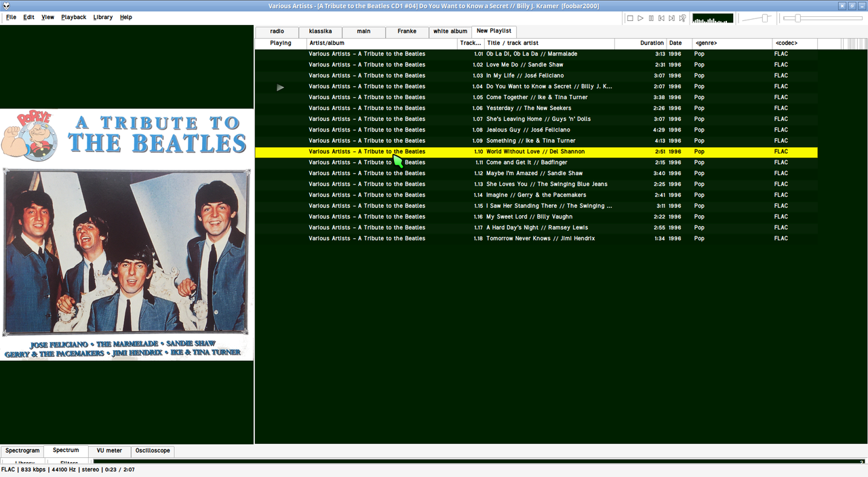Open the View menu
The width and height of the screenshot is (868, 477).
(47, 17)
